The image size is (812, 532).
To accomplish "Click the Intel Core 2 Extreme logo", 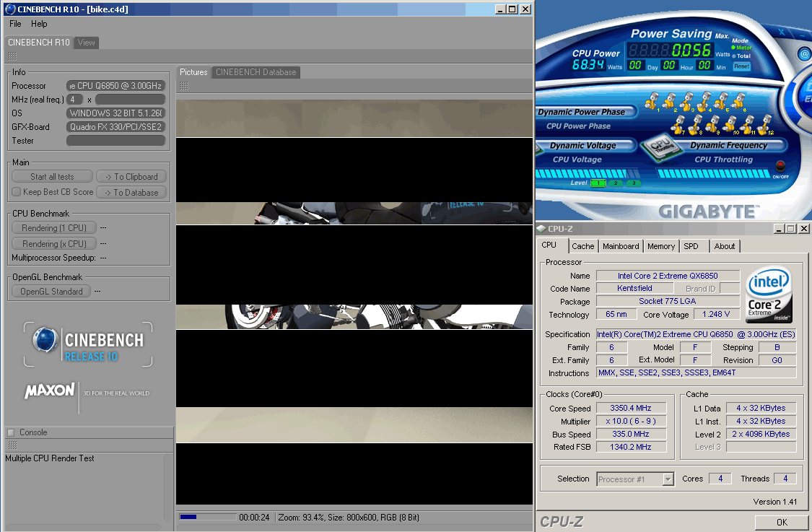I will tap(769, 296).
